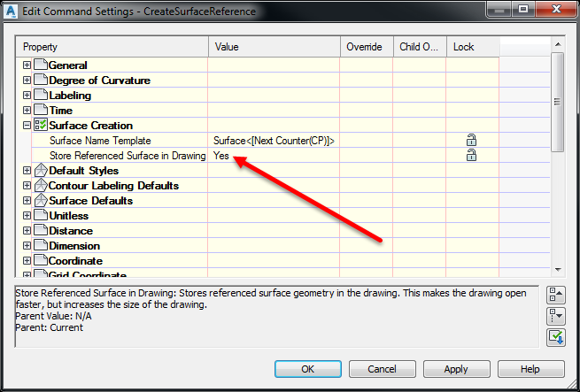Expand the Time property group

(27, 111)
